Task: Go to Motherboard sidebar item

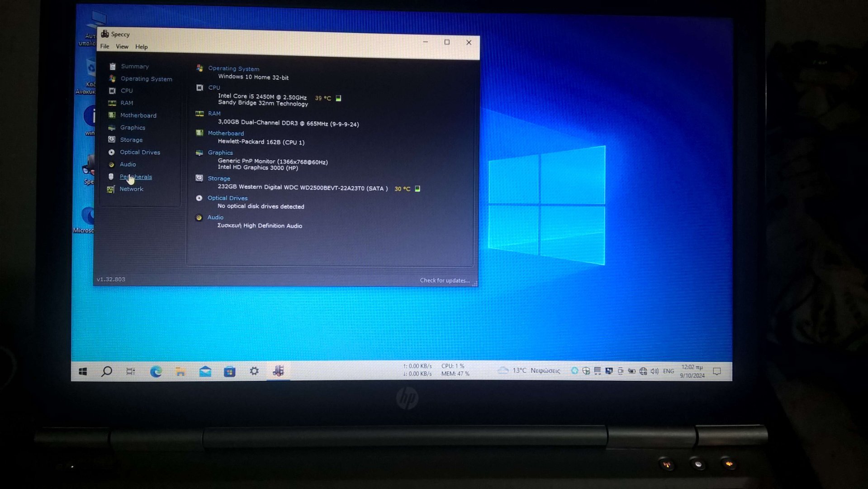Action: (x=138, y=115)
